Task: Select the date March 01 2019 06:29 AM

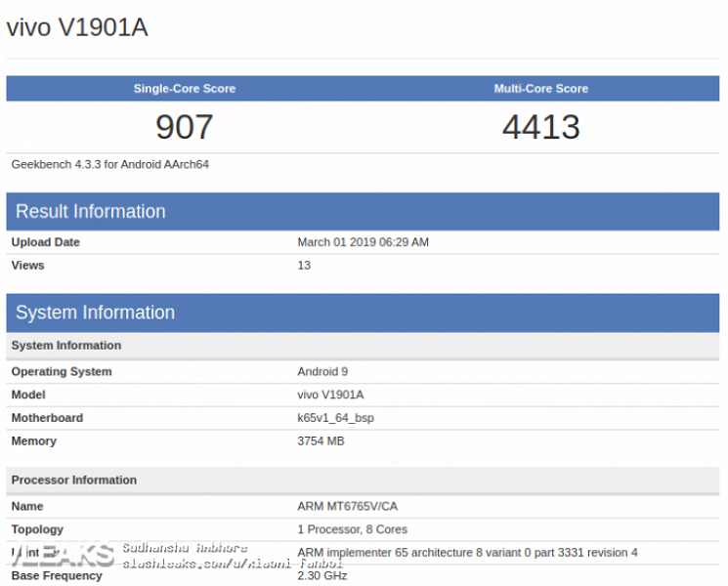Action: click(x=364, y=242)
